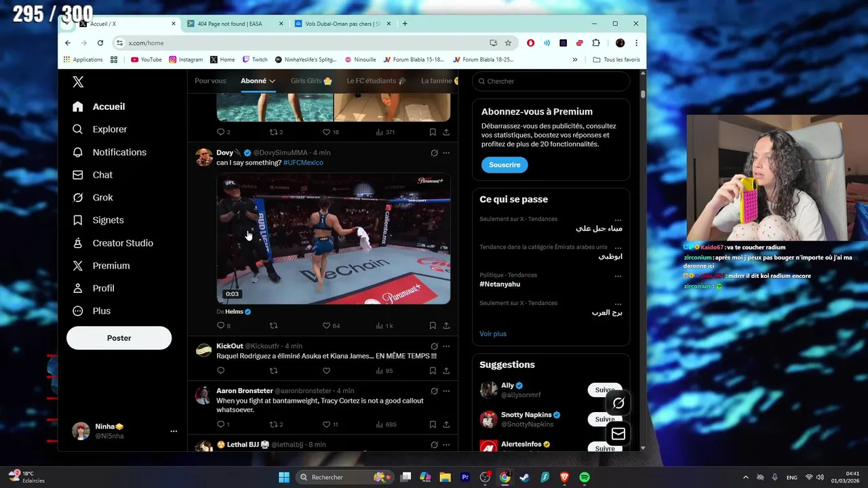
Task: Reply to Dovy's UFCMexico post
Action: 220,326
